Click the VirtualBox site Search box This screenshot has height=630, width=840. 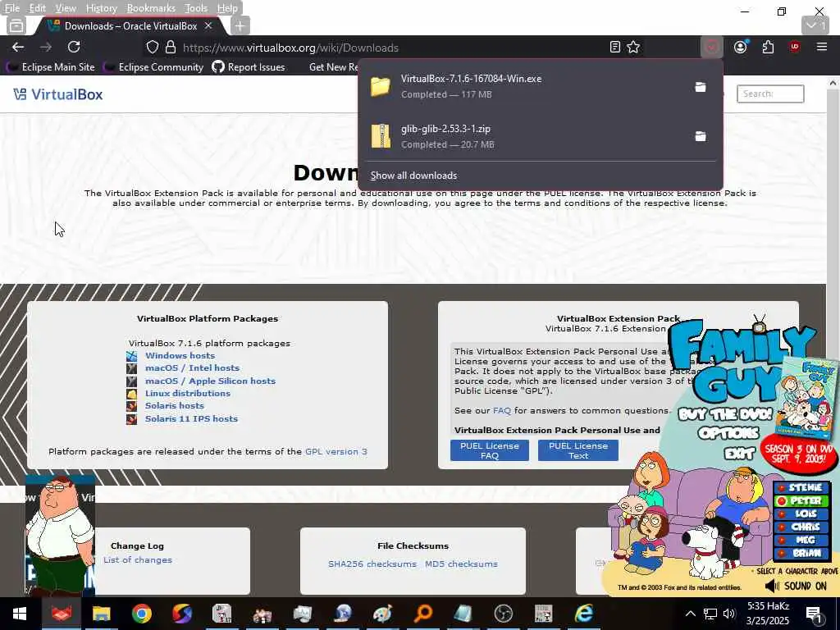(x=769, y=94)
